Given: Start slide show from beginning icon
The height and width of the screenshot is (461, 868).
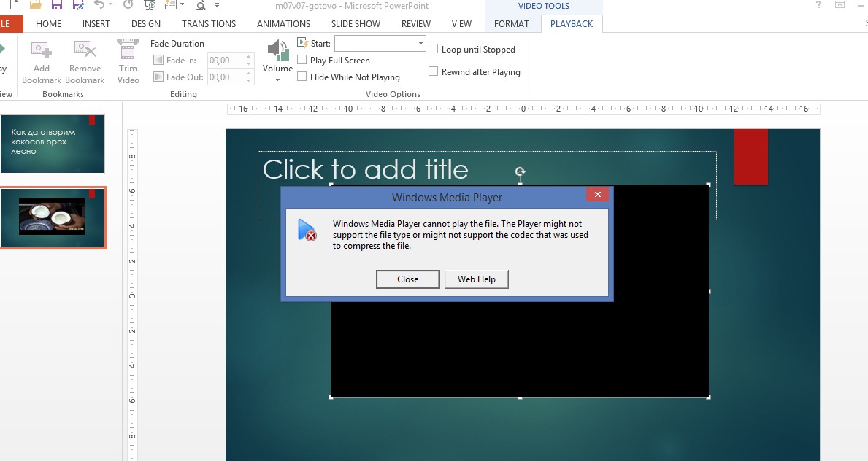Looking at the screenshot, I should point(150,5).
